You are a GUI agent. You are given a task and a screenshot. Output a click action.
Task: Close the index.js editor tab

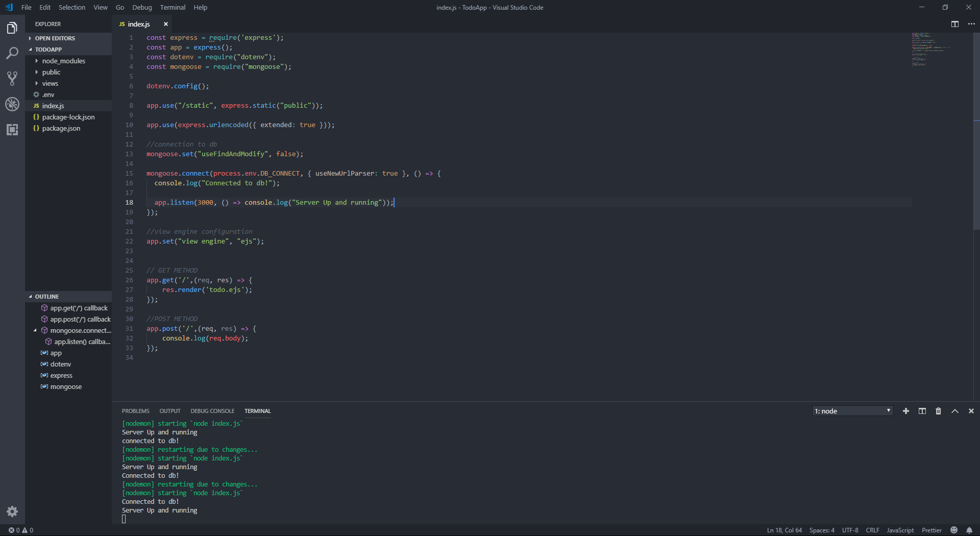pyautogui.click(x=165, y=24)
